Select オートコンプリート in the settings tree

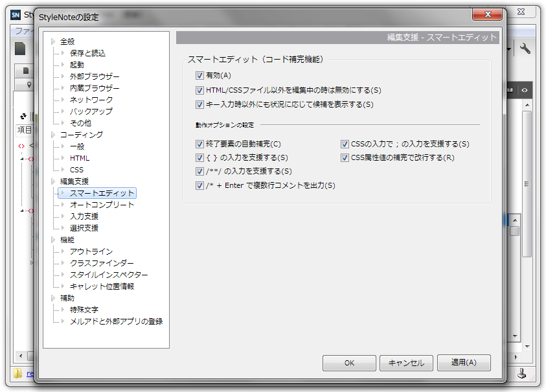101,205
